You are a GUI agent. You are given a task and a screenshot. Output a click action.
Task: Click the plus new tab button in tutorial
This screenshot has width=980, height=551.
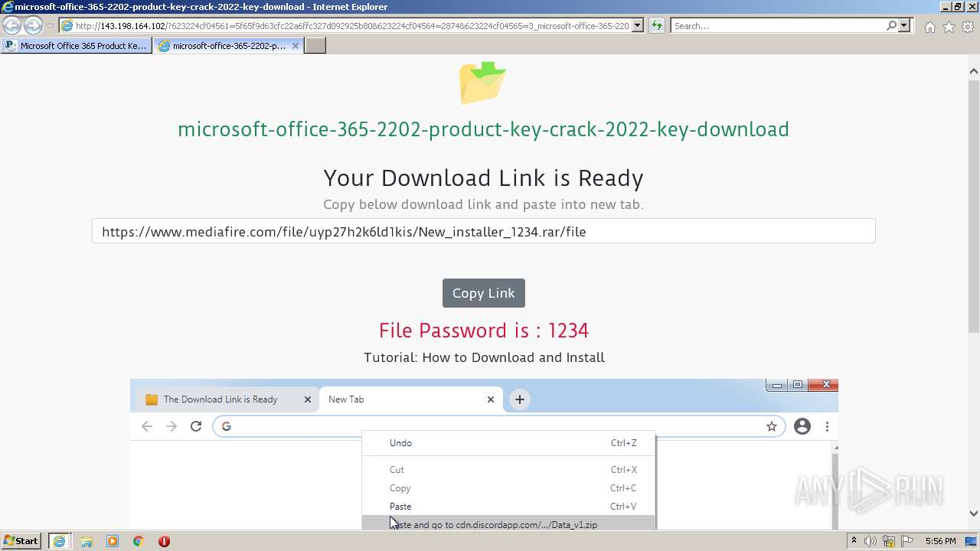point(519,399)
